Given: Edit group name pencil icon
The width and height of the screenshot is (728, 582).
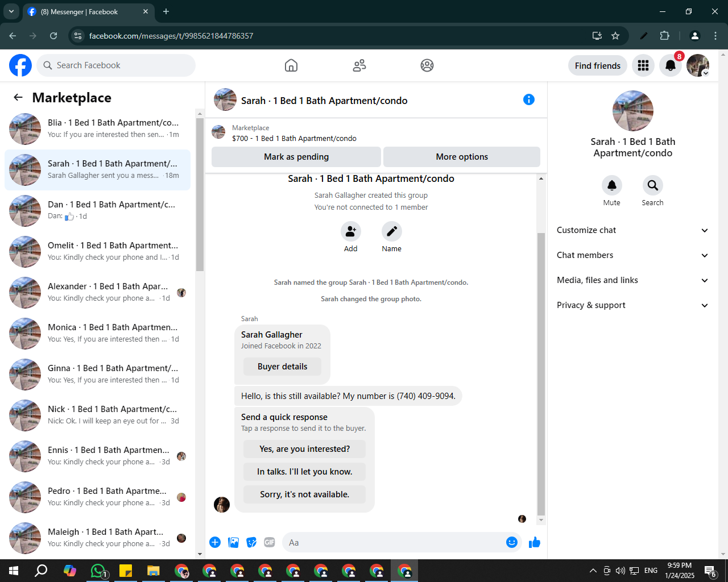Looking at the screenshot, I should (x=392, y=231).
